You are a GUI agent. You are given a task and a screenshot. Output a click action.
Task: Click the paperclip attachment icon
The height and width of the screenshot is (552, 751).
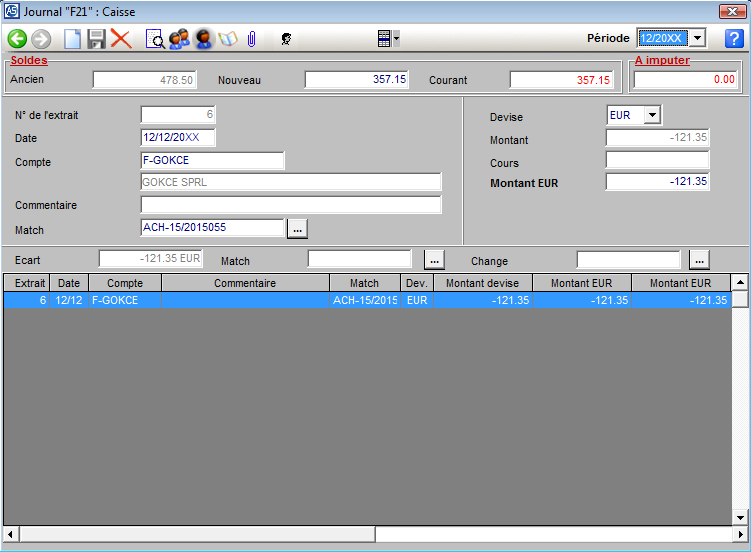252,39
